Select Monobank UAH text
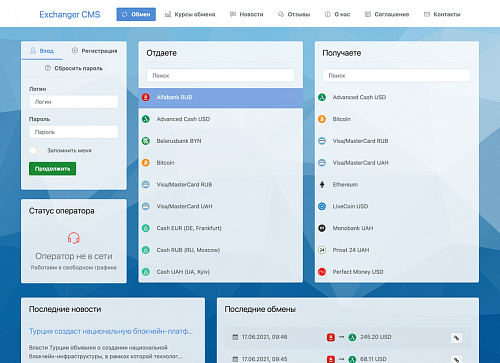The width and height of the screenshot is (500, 363). [x=353, y=228]
